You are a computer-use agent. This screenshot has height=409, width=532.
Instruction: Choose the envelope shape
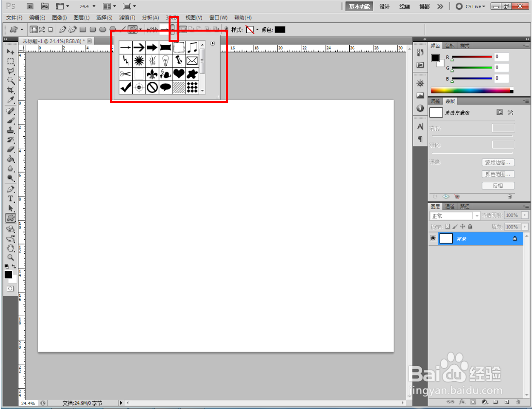(192, 60)
